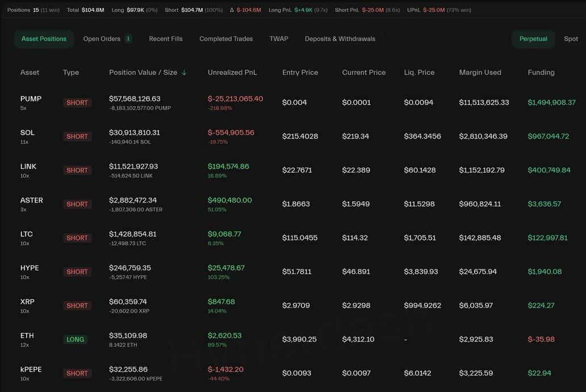The width and height of the screenshot is (586, 392).
Task: Click the SHORT badge on the ASTER row
Action: click(77, 204)
